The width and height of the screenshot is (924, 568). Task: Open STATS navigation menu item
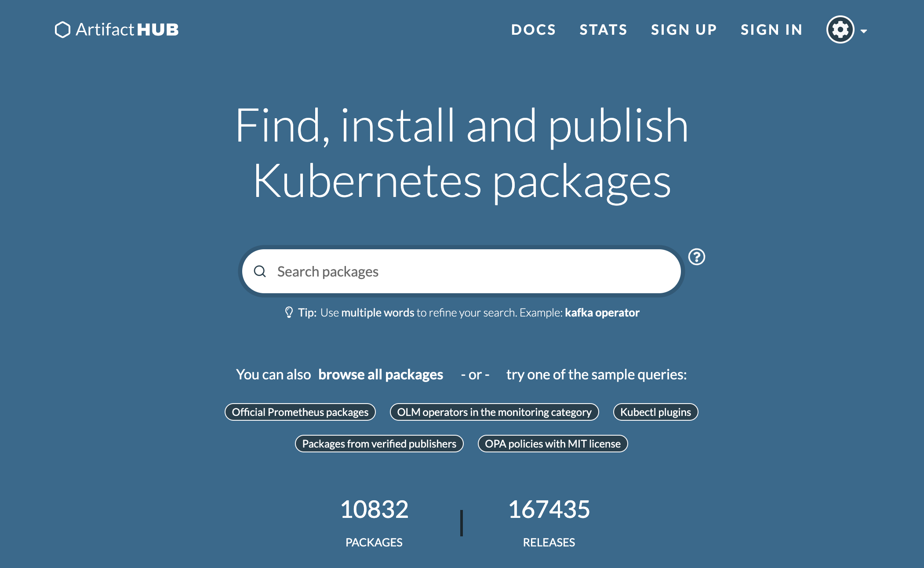(x=602, y=30)
